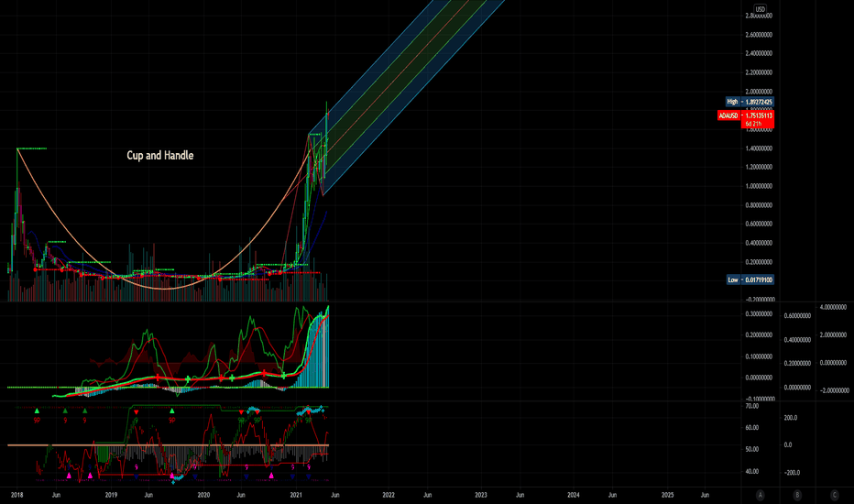Viewport: 854px width, 504px height.
Task: Click the 40.00 oscillator scale value
Action: tap(752, 472)
